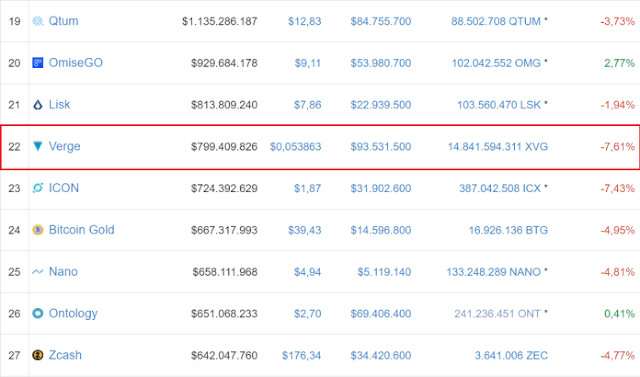This screenshot has width=640, height=377.
Task: Click Nano volume $5.119.140
Action: click(384, 272)
